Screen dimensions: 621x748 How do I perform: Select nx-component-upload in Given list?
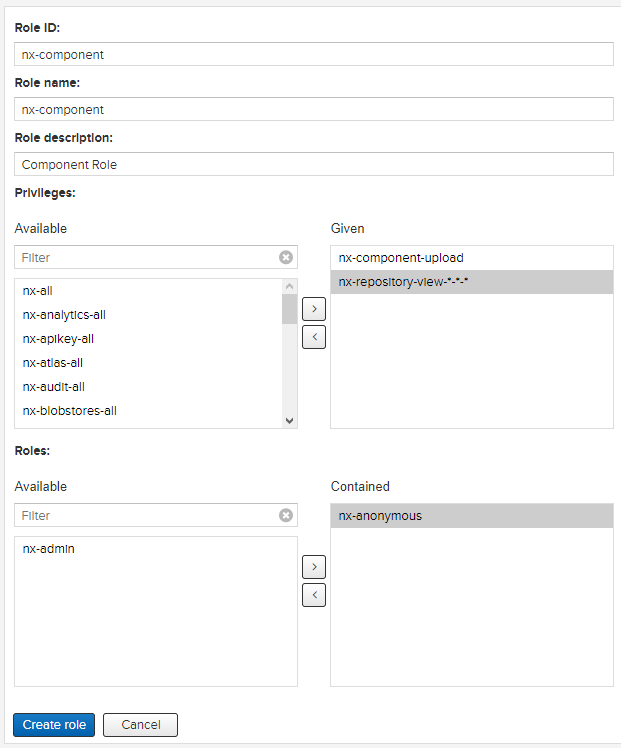pos(472,258)
